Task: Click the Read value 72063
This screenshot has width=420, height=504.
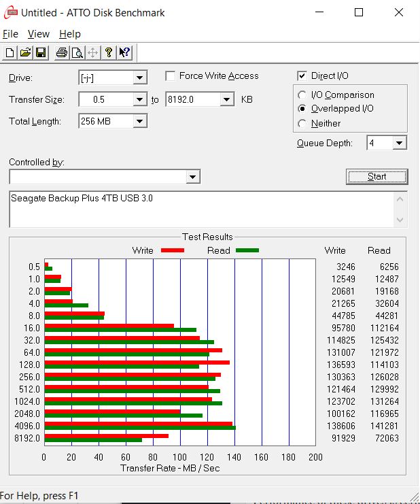Action: coord(387,438)
